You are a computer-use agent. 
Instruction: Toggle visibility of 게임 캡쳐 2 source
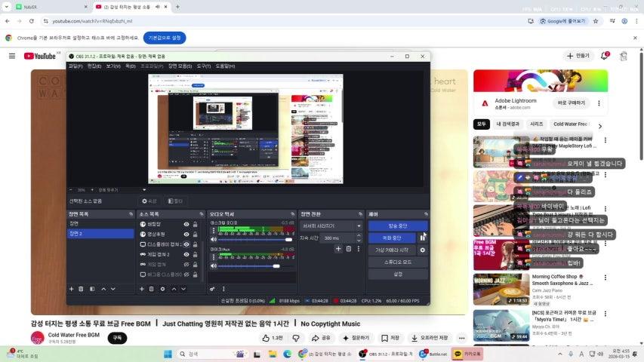(186, 254)
